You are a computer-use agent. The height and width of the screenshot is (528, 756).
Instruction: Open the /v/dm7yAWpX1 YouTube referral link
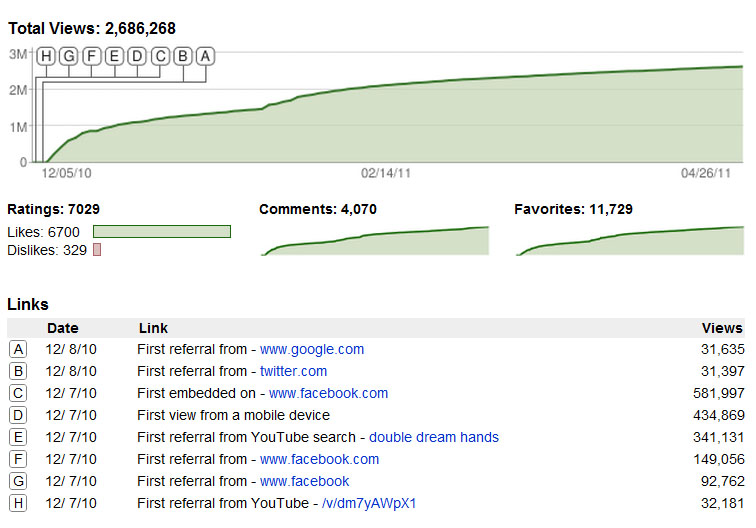pyautogui.click(x=369, y=503)
